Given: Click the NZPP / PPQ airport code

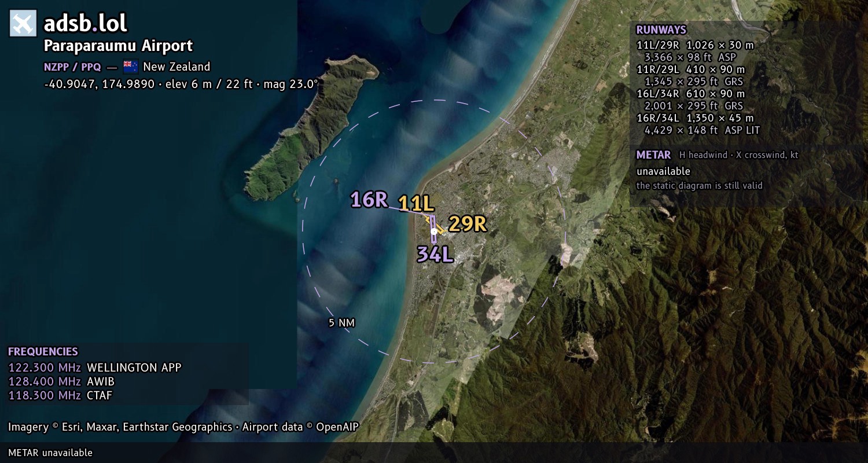Looking at the screenshot, I should click(x=72, y=67).
